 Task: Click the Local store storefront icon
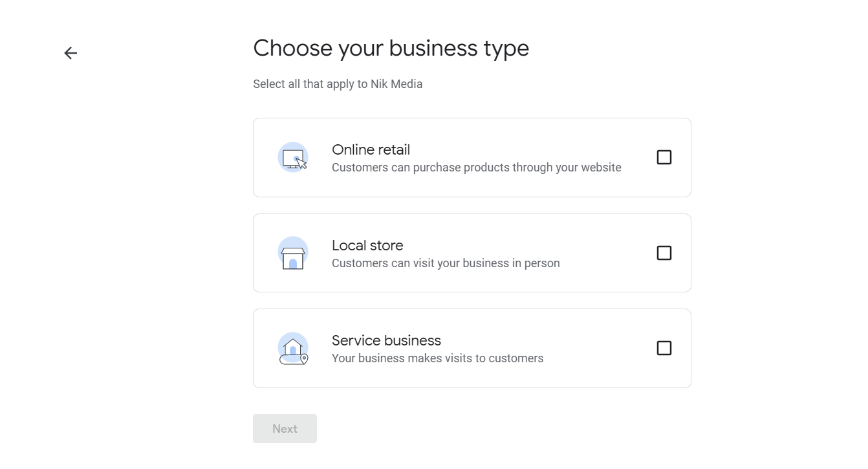point(293,253)
